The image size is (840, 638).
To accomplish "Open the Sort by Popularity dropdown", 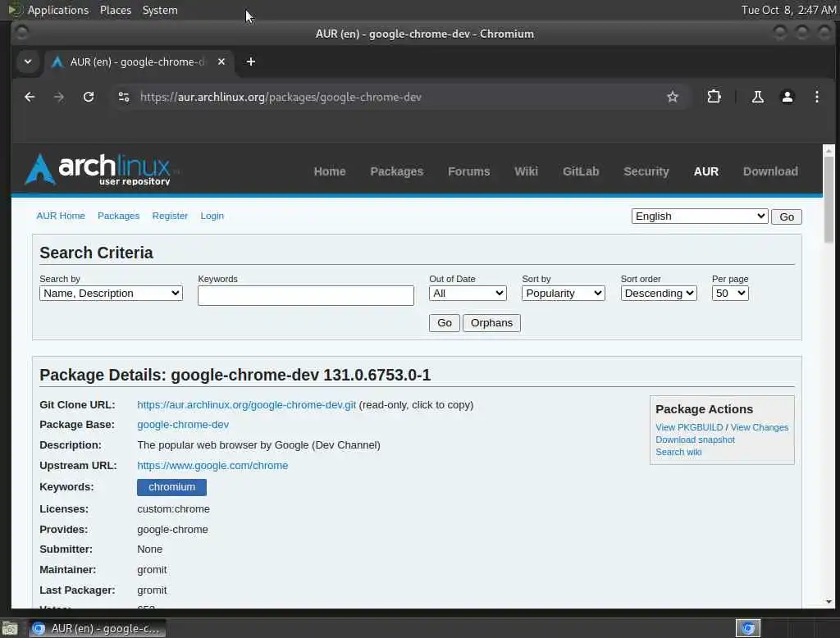I will click(563, 293).
